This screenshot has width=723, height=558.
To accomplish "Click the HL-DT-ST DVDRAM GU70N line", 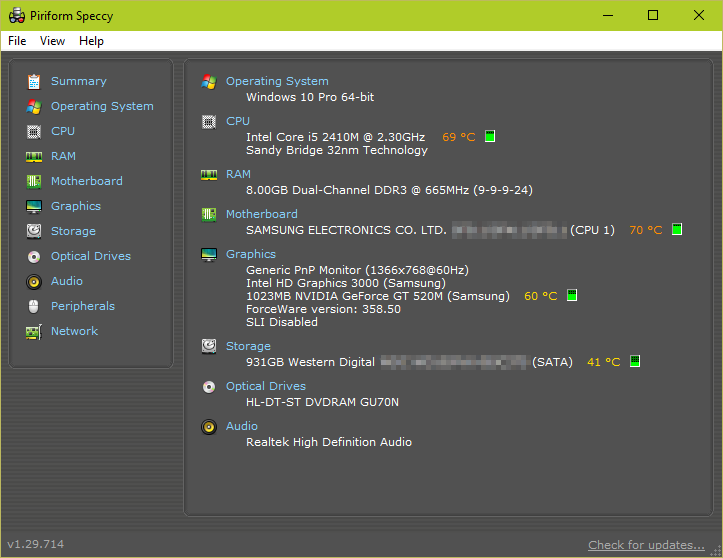I will (x=322, y=402).
